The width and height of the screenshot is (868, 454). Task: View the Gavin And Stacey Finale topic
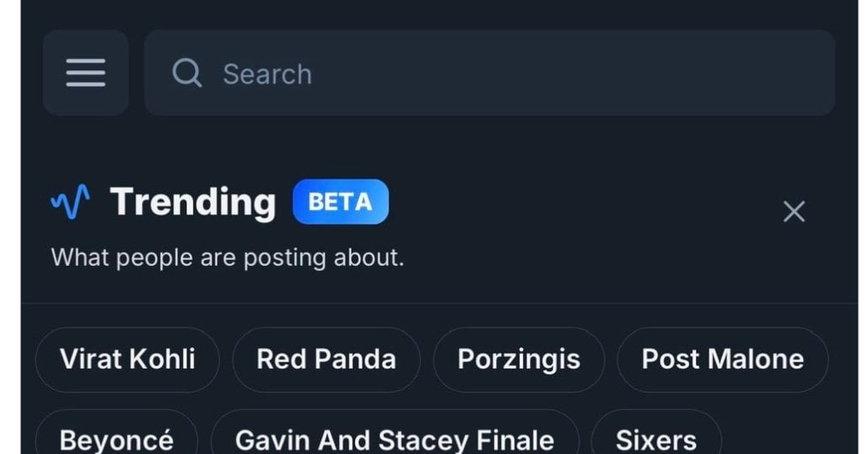point(395,437)
